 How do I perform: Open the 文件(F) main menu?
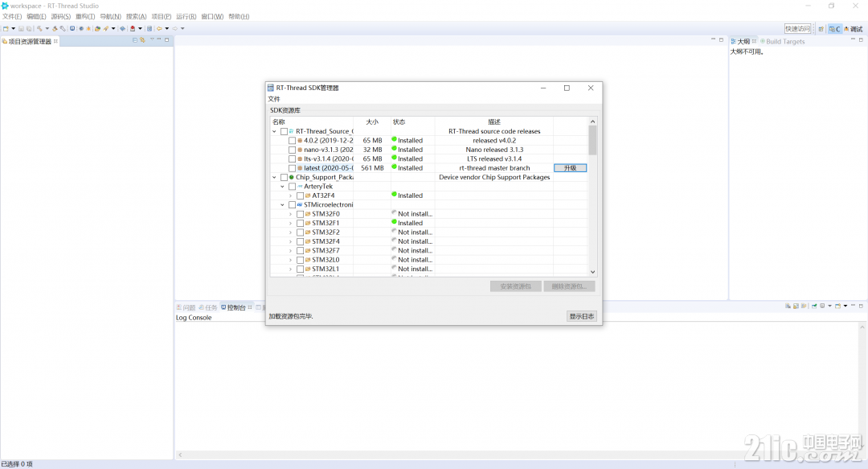point(12,17)
